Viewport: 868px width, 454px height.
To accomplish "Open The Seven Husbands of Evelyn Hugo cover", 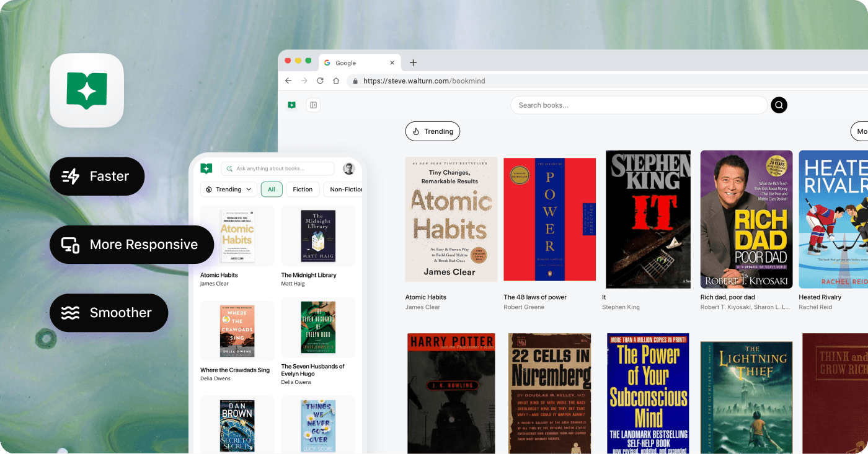I will tap(318, 327).
